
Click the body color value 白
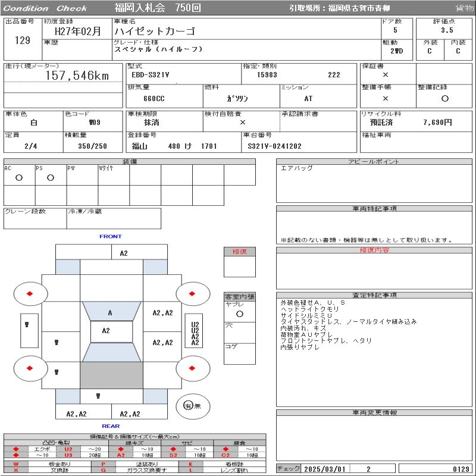pos(34,123)
